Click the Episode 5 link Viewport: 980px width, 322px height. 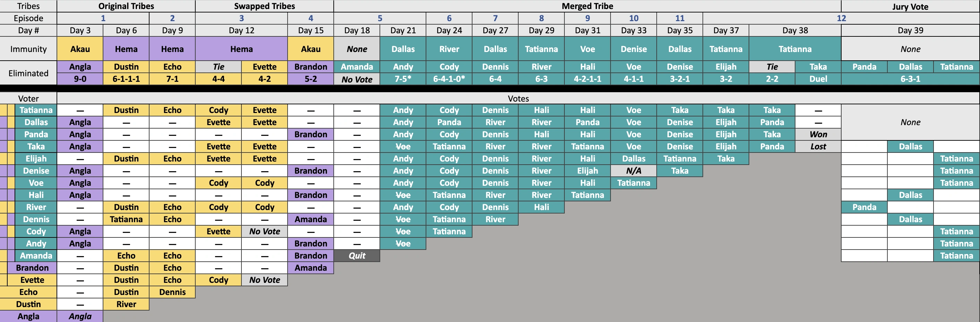click(380, 18)
